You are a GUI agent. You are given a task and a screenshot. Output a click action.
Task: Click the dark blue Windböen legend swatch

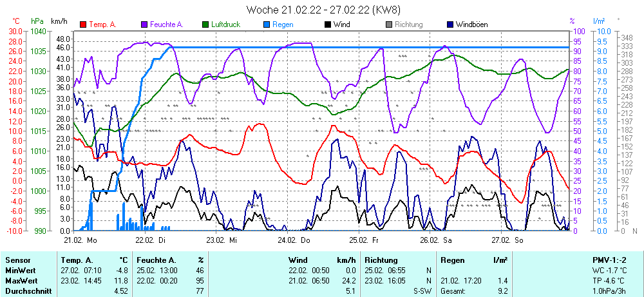tap(450, 24)
